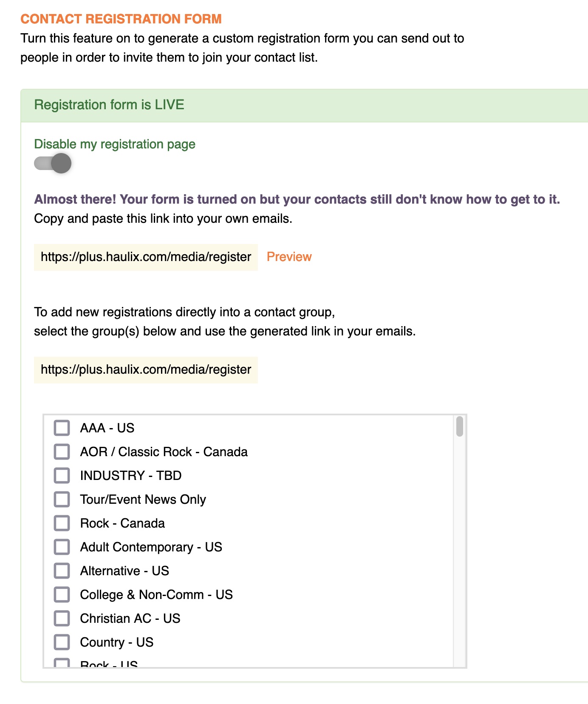Click the group list scrollbar thumb

pos(459,427)
